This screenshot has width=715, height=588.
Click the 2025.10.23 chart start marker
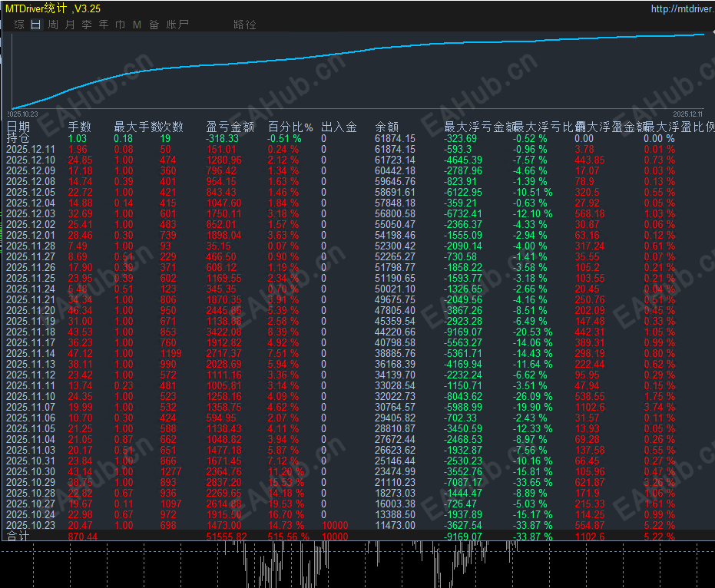point(23,114)
